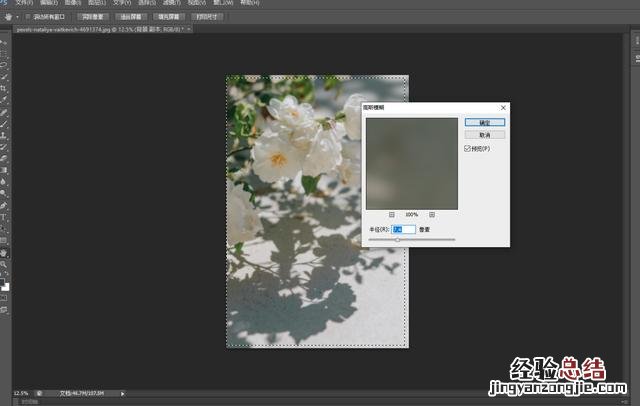Change screen mode icon in toolbox
Screen dimensions: 640x406
point(4,310)
